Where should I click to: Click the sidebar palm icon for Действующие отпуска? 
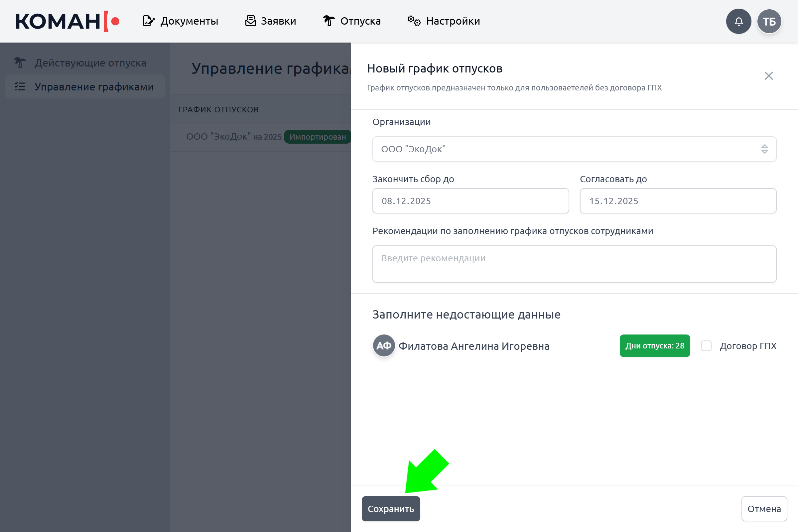point(20,63)
